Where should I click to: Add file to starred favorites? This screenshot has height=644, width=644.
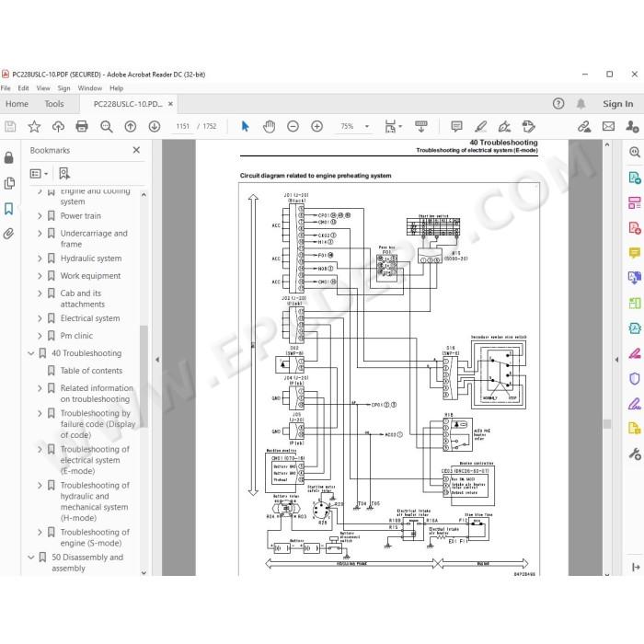point(34,127)
